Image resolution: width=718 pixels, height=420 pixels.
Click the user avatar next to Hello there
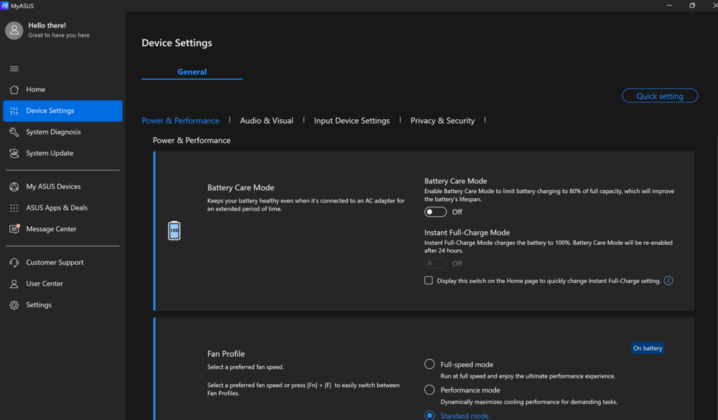pyautogui.click(x=14, y=30)
